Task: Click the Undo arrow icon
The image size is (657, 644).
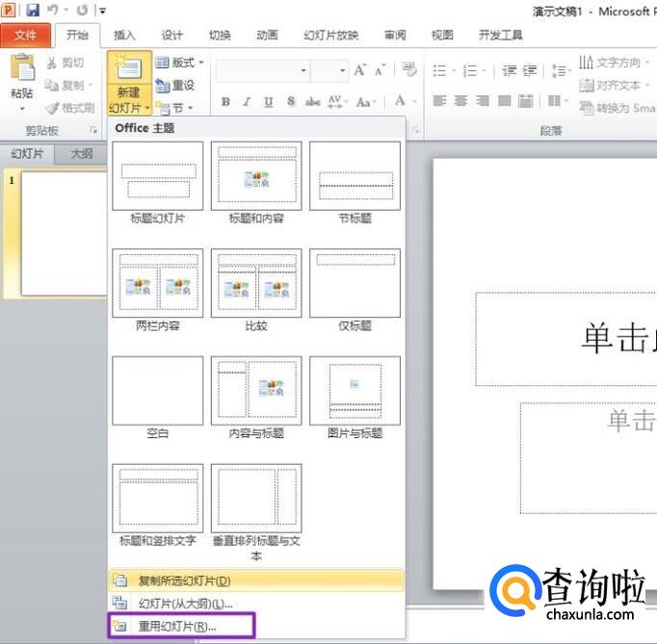Action: click(56, 11)
